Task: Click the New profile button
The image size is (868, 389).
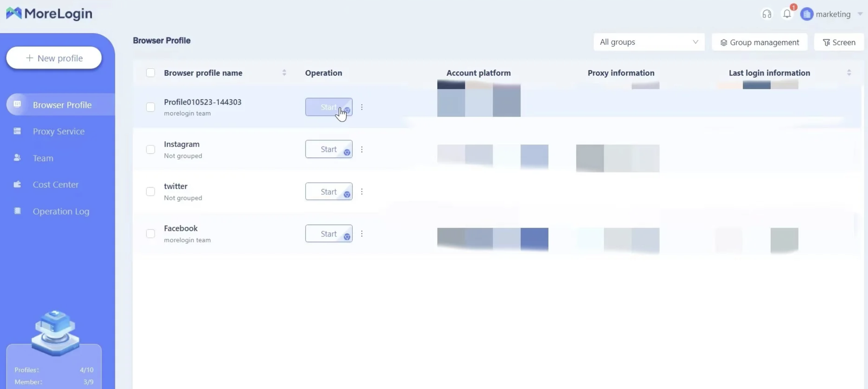Action: (x=54, y=58)
